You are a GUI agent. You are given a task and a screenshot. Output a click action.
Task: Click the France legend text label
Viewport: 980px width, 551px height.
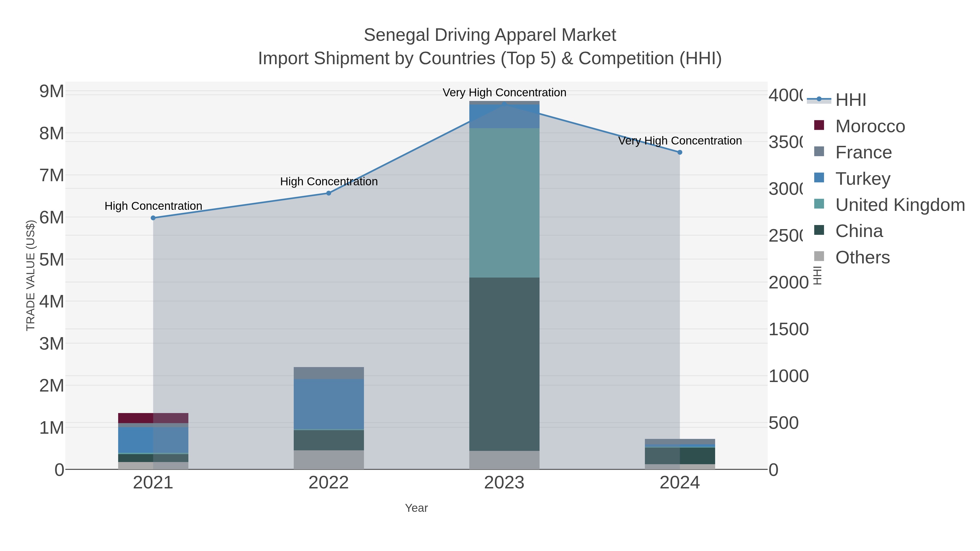tap(864, 152)
